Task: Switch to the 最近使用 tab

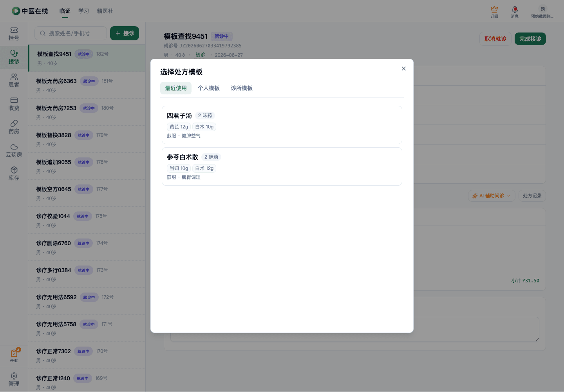Action: [176, 88]
